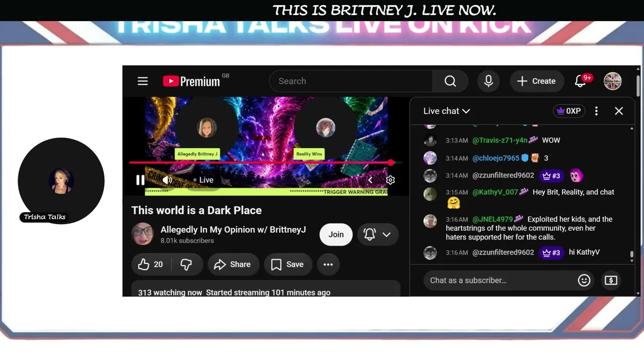The image size is (644, 362).
Task: Click avatar beside @chloejo7965's message
Action: pyautogui.click(x=430, y=158)
